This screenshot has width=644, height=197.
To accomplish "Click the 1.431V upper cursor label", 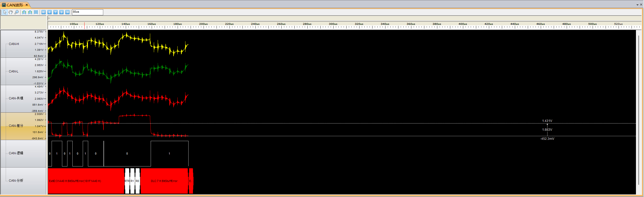I will (x=547, y=121).
